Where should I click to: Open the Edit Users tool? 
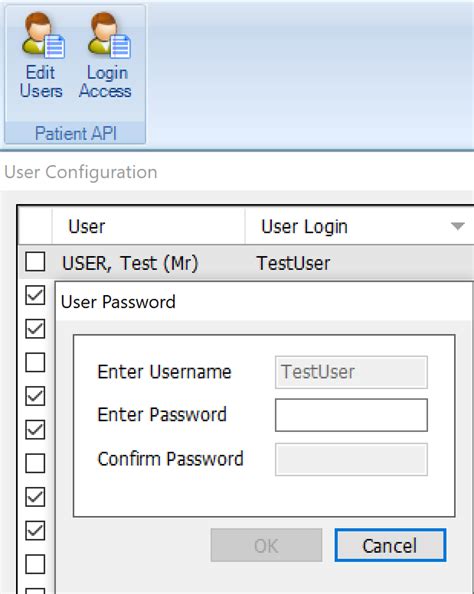tap(41, 56)
